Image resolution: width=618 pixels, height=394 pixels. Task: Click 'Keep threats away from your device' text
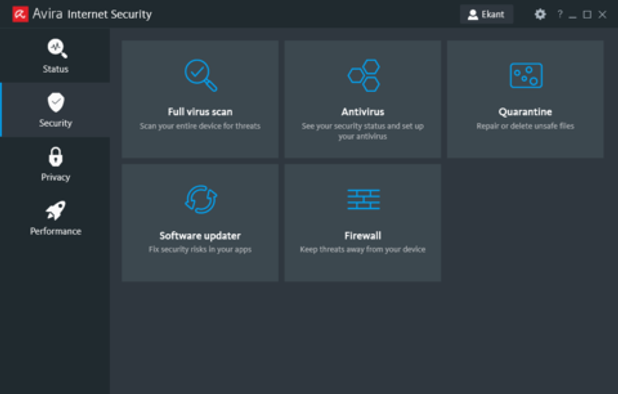[x=363, y=249]
